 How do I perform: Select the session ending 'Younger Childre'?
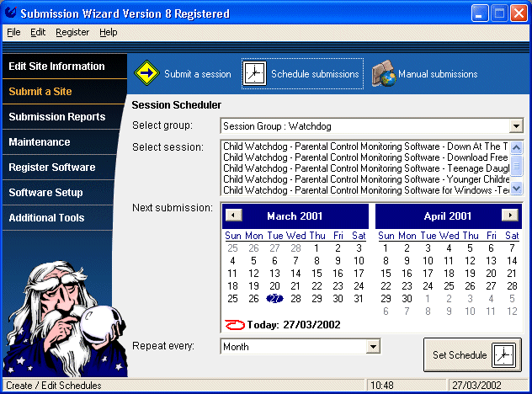click(365, 179)
